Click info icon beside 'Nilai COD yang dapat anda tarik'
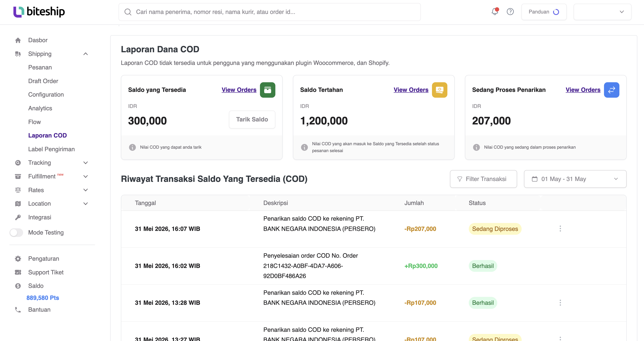644x341 pixels. click(x=132, y=147)
